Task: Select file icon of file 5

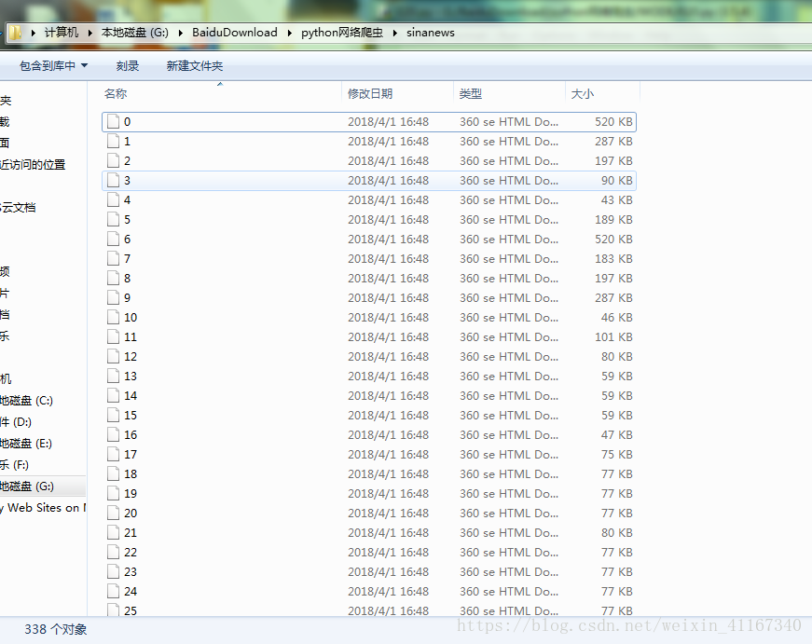Action: (113, 220)
